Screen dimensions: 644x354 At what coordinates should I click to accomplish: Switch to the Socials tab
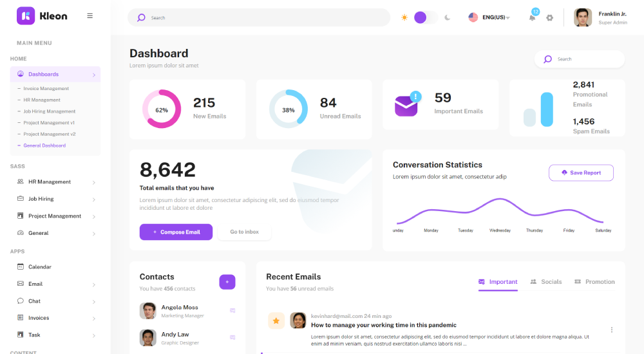click(x=545, y=282)
